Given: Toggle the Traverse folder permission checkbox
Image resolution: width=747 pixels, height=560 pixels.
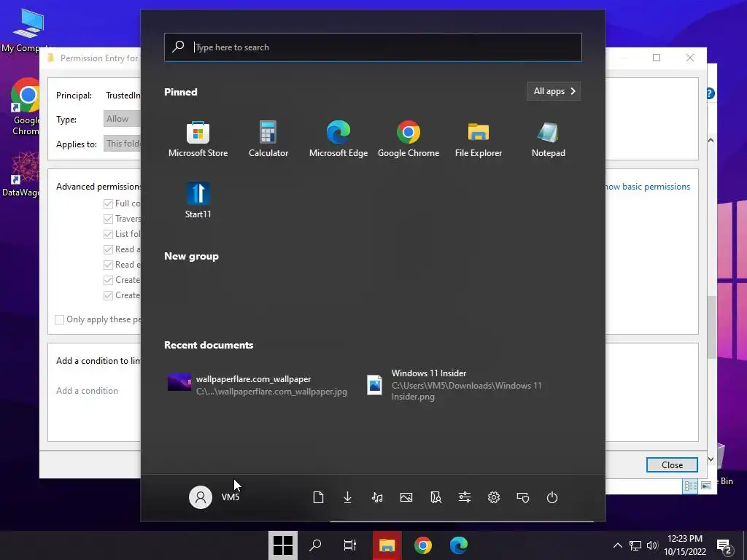Looking at the screenshot, I should tap(108, 219).
